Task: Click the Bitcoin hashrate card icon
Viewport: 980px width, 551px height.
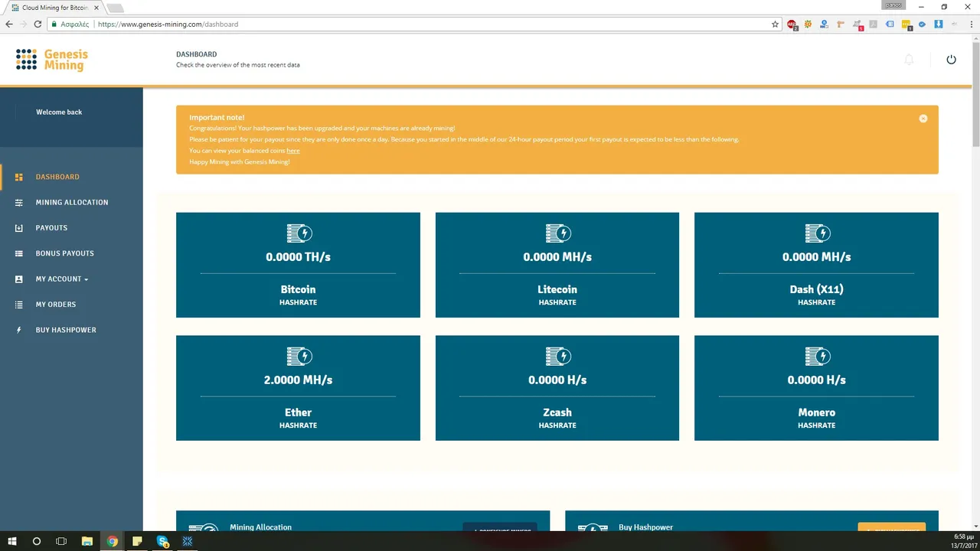Action: [299, 233]
